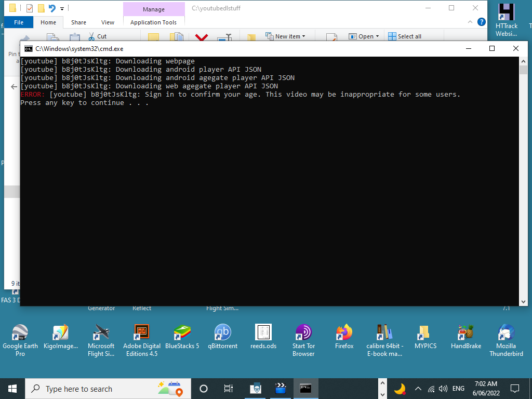Open the File tab in Explorer
The height and width of the screenshot is (399, 532).
tap(19, 22)
